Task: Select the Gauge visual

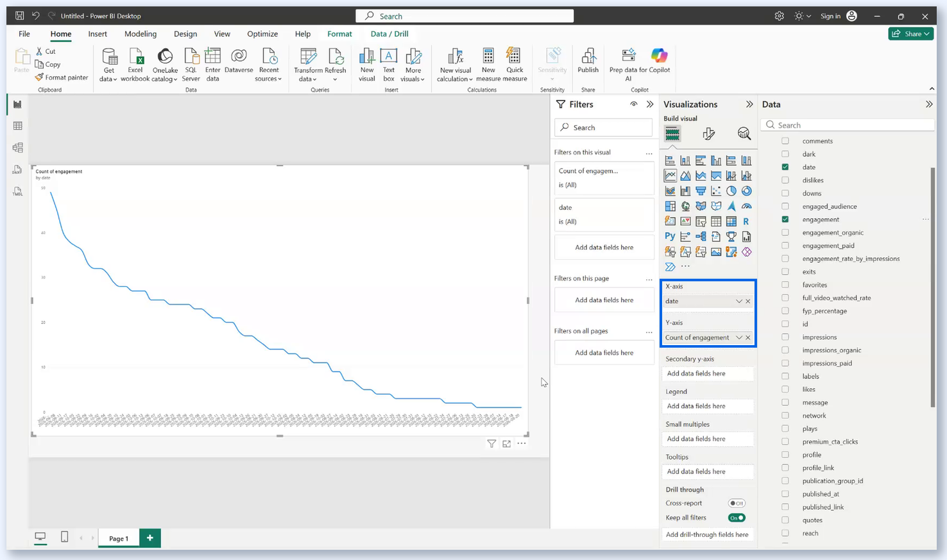Action: pyautogui.click(x=746, y=206)
